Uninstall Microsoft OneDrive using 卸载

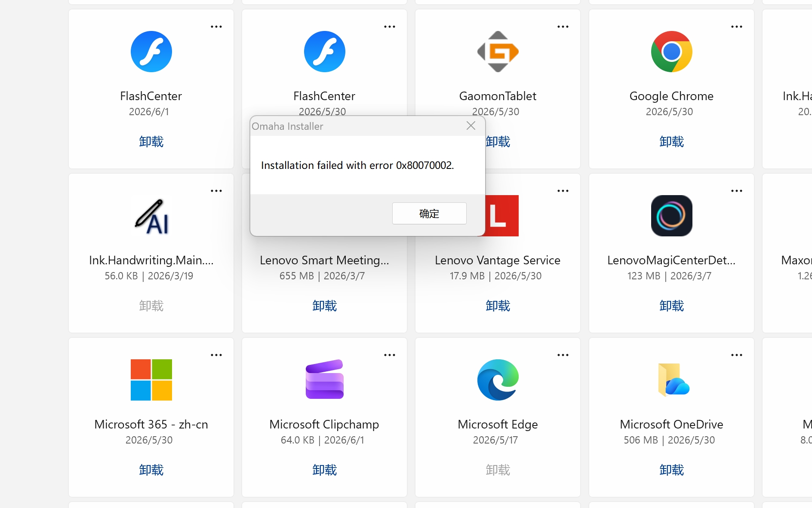[671, 470]
